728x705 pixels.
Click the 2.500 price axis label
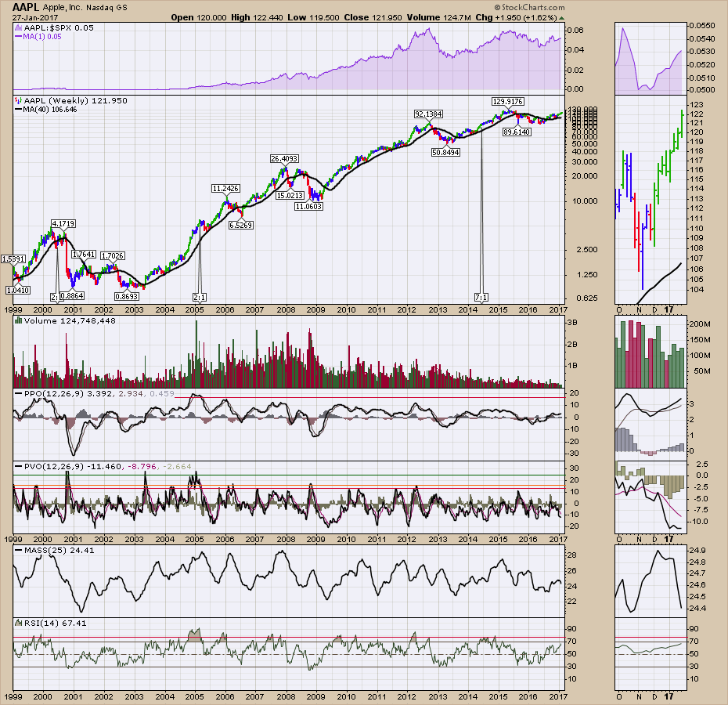coord(587,250)
